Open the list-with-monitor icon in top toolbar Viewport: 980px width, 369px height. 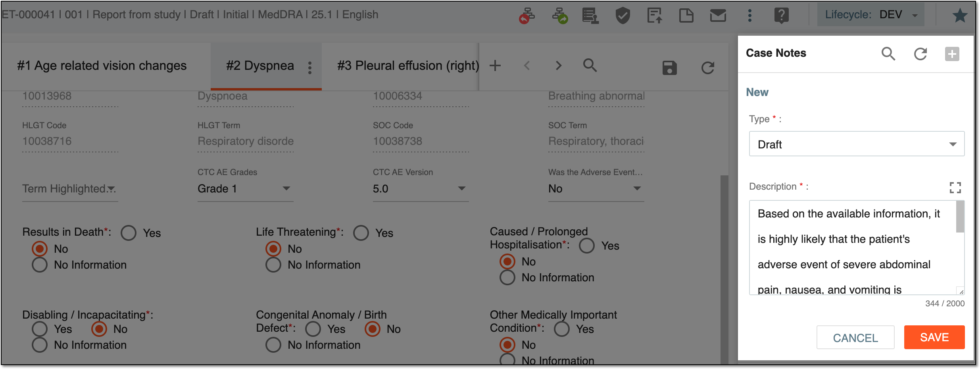point(590,15)
